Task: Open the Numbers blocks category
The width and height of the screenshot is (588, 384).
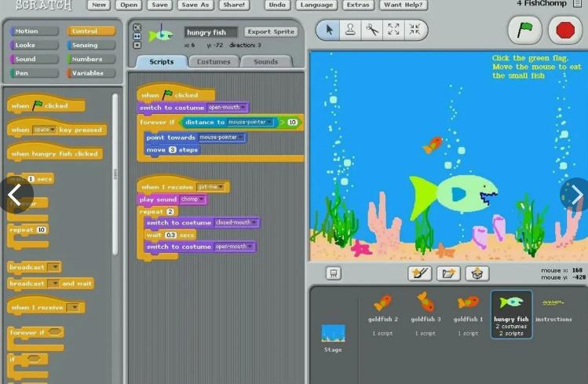Action: 91,59
